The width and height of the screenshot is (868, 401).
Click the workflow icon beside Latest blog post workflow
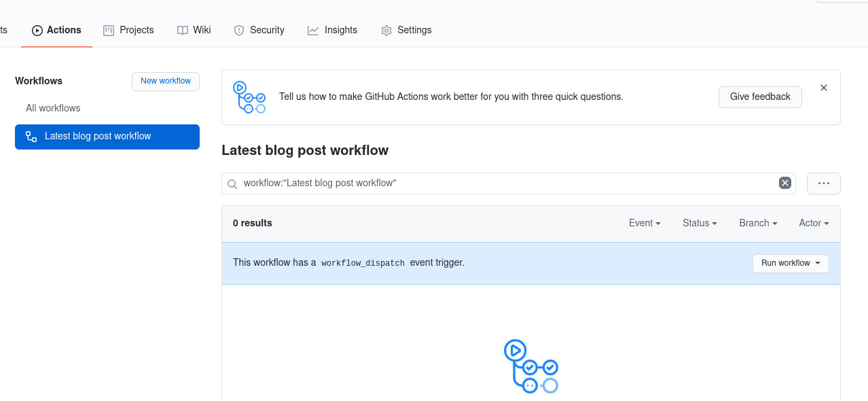(x=31, y=136)
